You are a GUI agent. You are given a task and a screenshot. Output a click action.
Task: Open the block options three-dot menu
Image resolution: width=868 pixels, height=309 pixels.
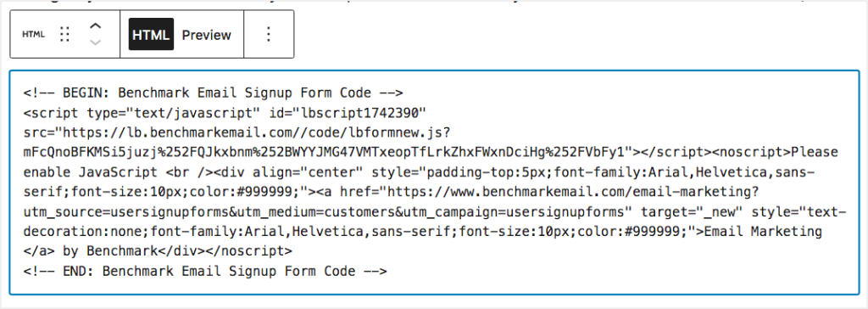pos(269,35)
